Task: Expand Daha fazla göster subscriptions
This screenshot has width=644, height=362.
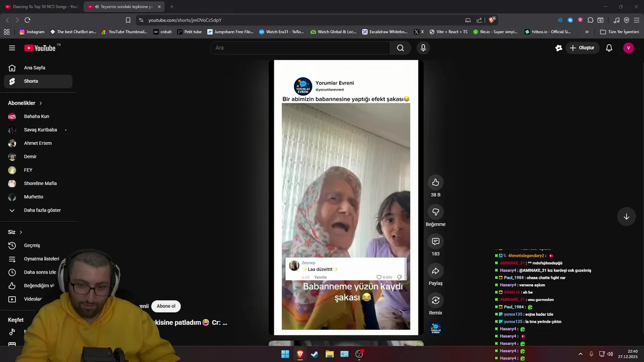Action: [x=38, y=210]
